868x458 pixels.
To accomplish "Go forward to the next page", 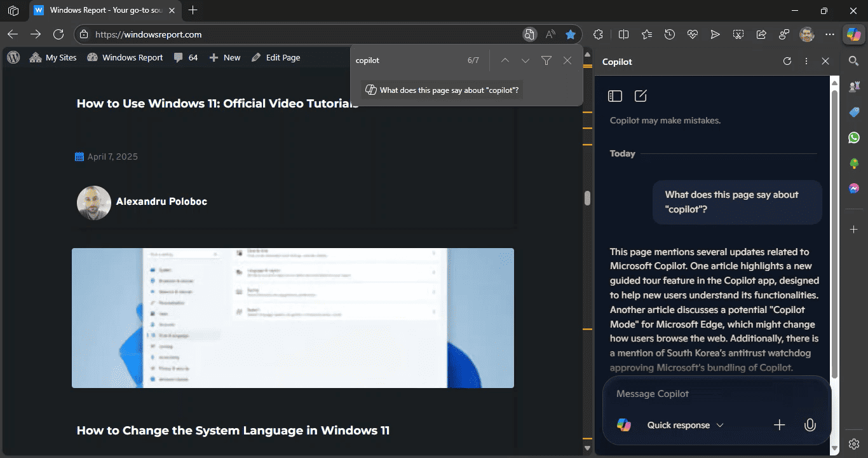I will [36, 34].
